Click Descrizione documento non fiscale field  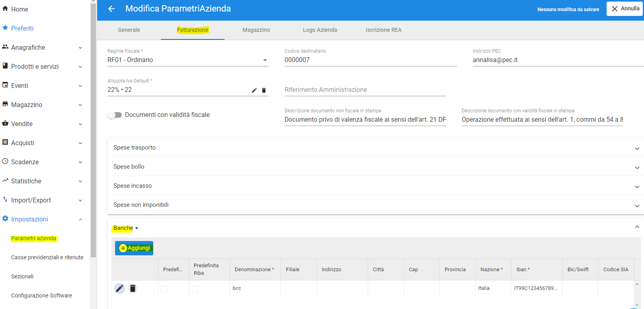point(365,120)
